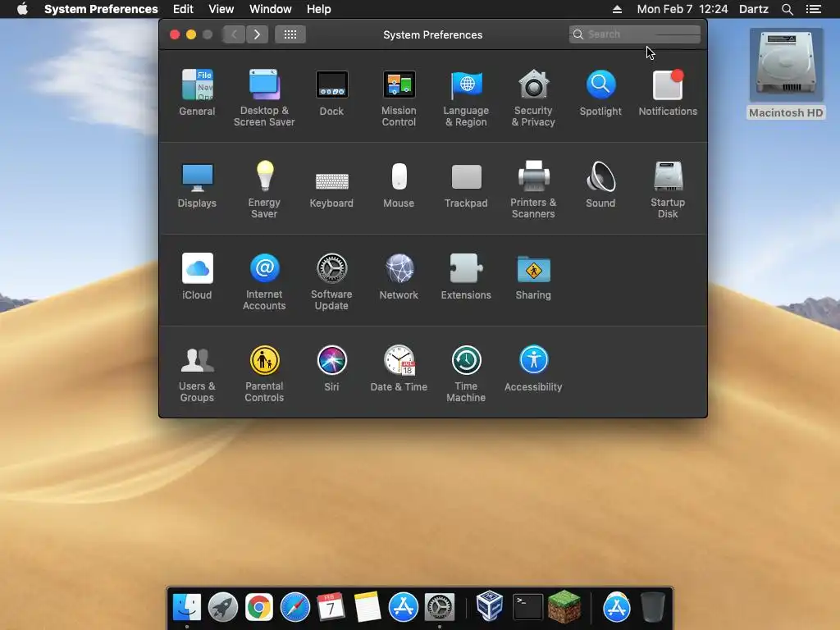The height and width of the screenshot is (630, 840).
Task: Open Printers & Scanners preferences
Action: (533, 189)
